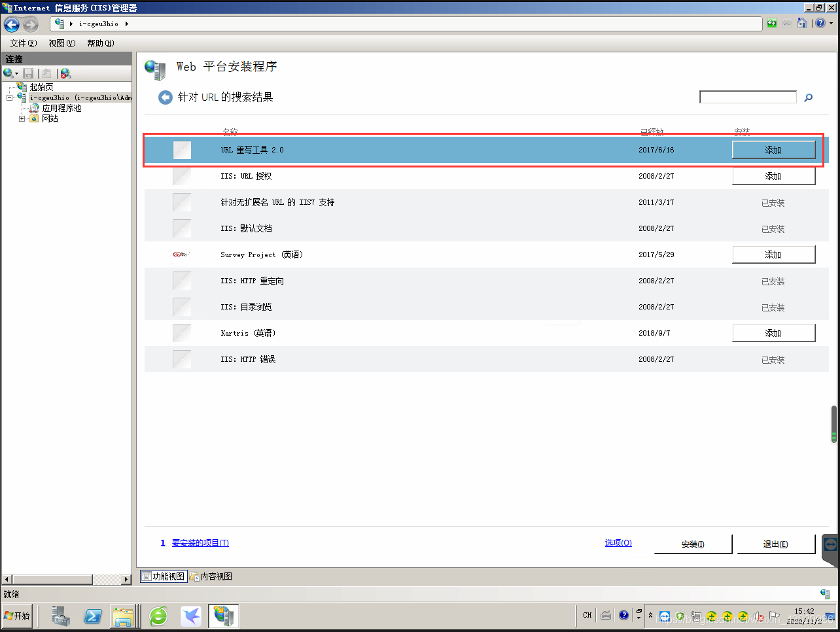The image size is (840, 632).
Task: Open the 选项(O) link
Action: [618, 543]
